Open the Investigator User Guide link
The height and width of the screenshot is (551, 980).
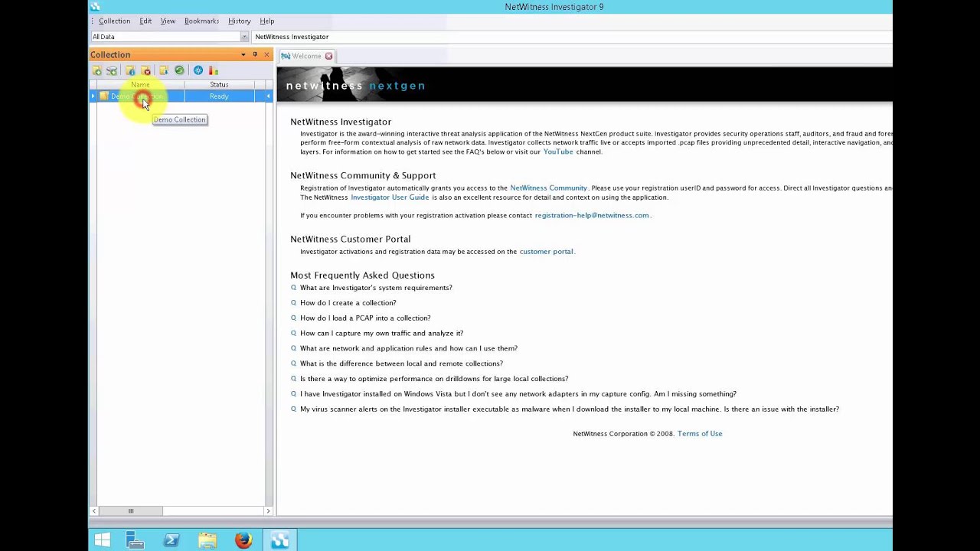pyautogui.click(x=390, y=197)
